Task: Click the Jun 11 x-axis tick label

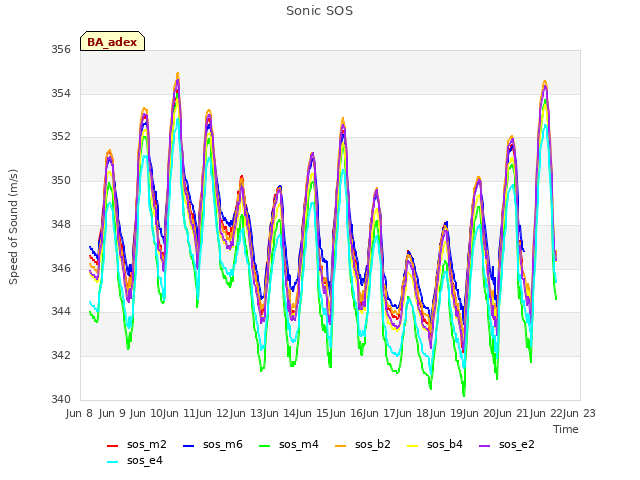Action: click(180, 413)
